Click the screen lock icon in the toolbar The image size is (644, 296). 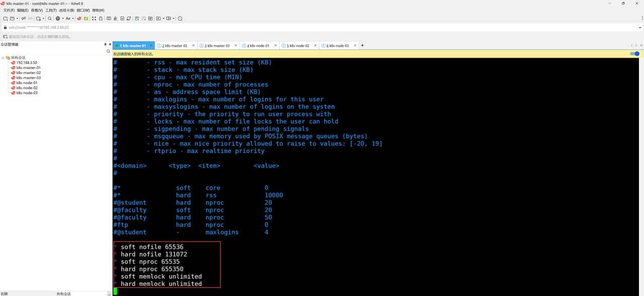pos(100,18)
